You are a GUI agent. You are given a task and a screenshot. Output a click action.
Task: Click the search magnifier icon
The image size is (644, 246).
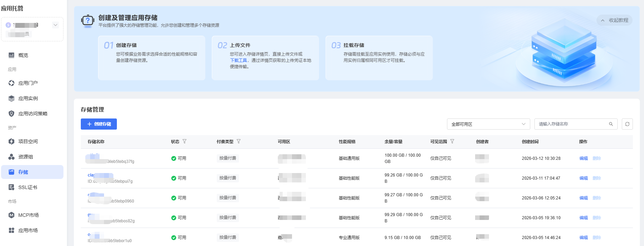[611, 124]
